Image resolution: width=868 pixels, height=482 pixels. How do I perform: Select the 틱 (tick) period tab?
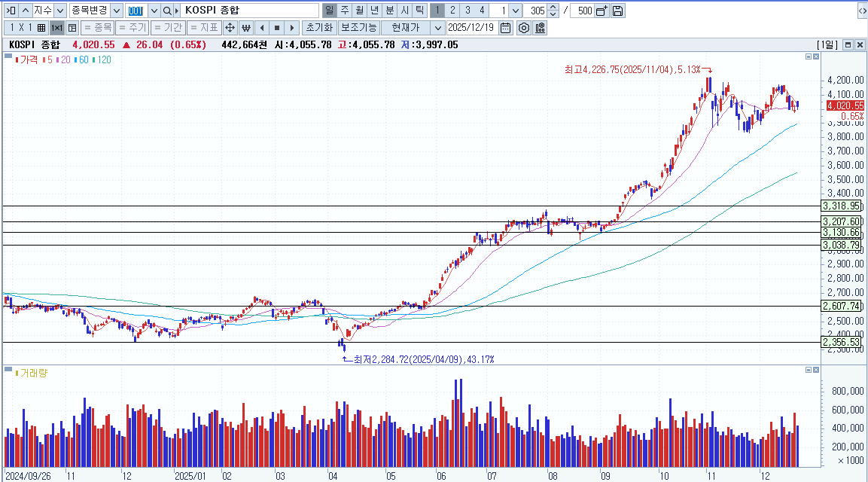(419, 11)
